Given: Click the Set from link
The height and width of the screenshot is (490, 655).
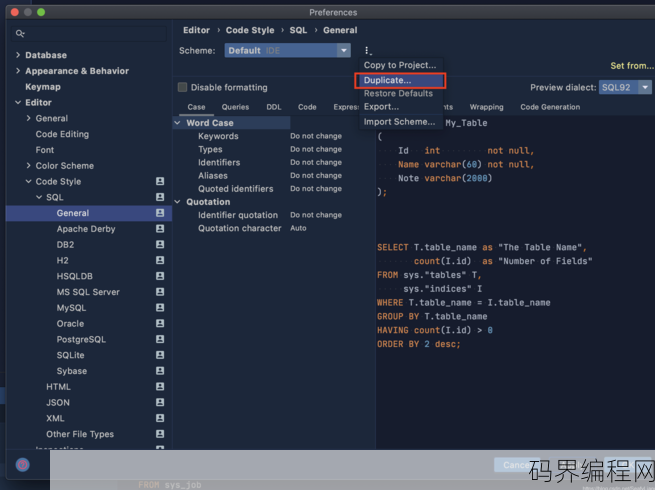Looking at the screenshot, I should coord(632,66).
